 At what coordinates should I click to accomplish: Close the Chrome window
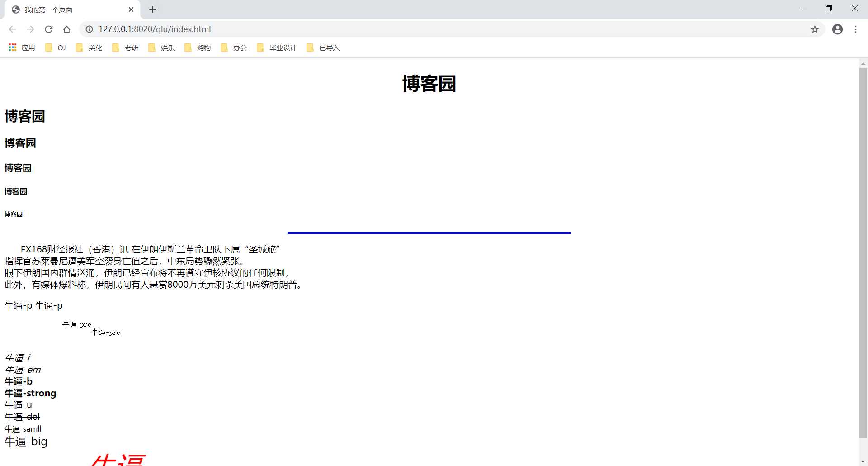coord(854,9)
